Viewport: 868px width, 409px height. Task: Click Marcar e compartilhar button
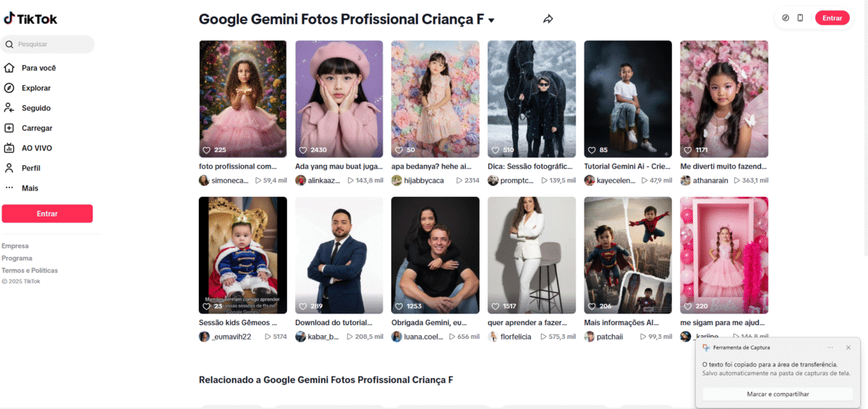(x=778, y=394)
